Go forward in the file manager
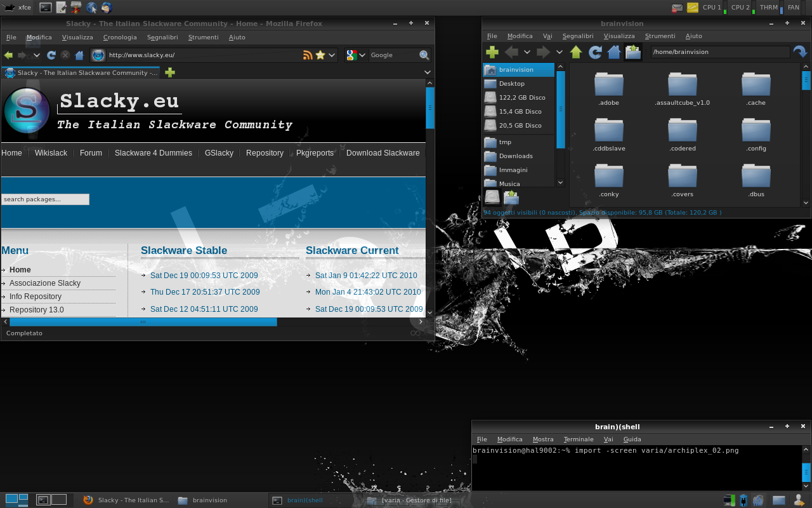812x508 pixels. click(x=543, y=52)
